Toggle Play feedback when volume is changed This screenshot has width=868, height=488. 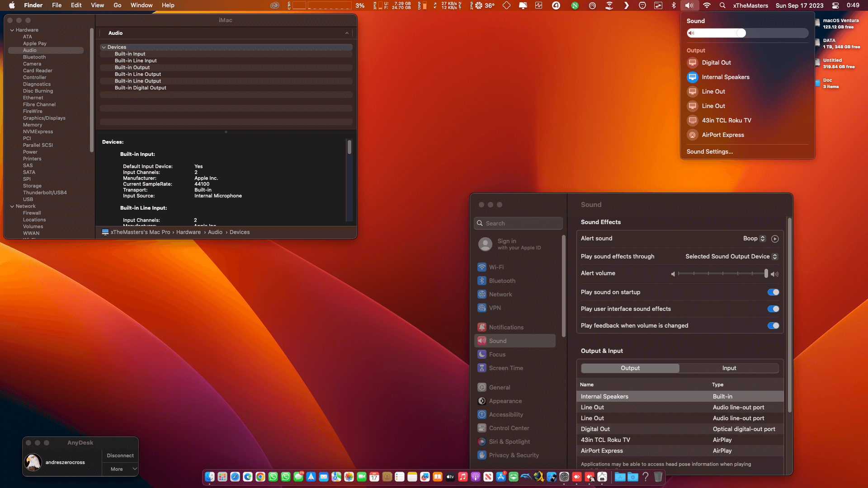pos(773,326)
